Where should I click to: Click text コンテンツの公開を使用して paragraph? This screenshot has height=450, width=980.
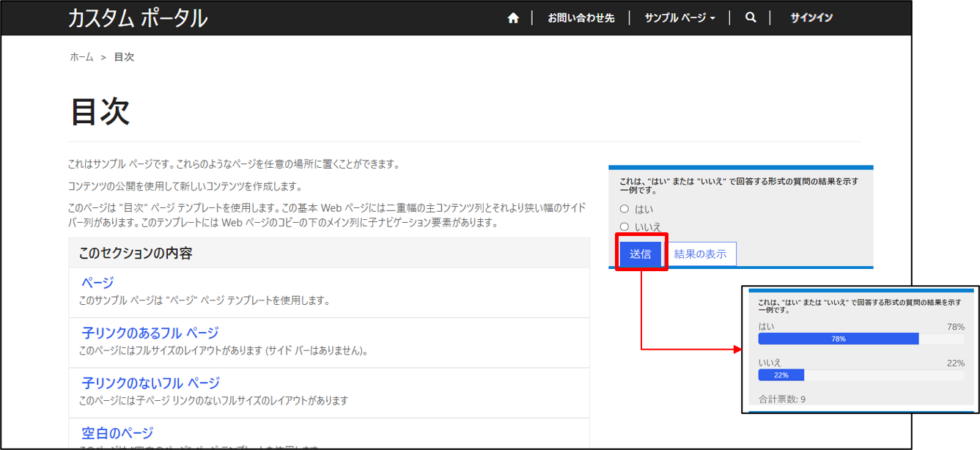pyautogui.click(x=185, y=186)
